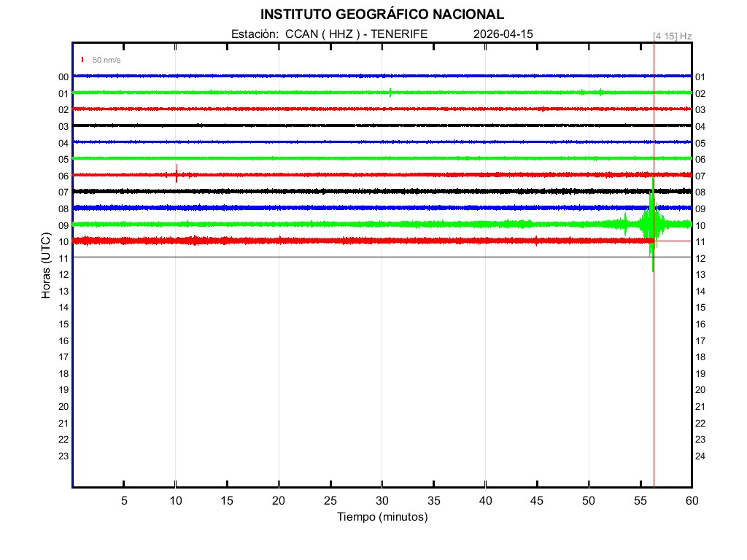Click the red spike on the 06 trace
This screenshot has height=560, width=747.
click(177, 174)
